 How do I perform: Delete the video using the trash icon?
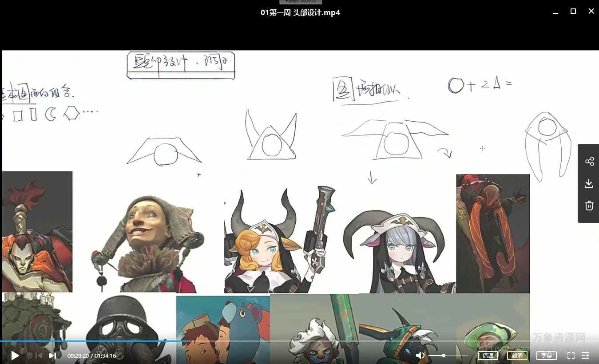[589, 206]
